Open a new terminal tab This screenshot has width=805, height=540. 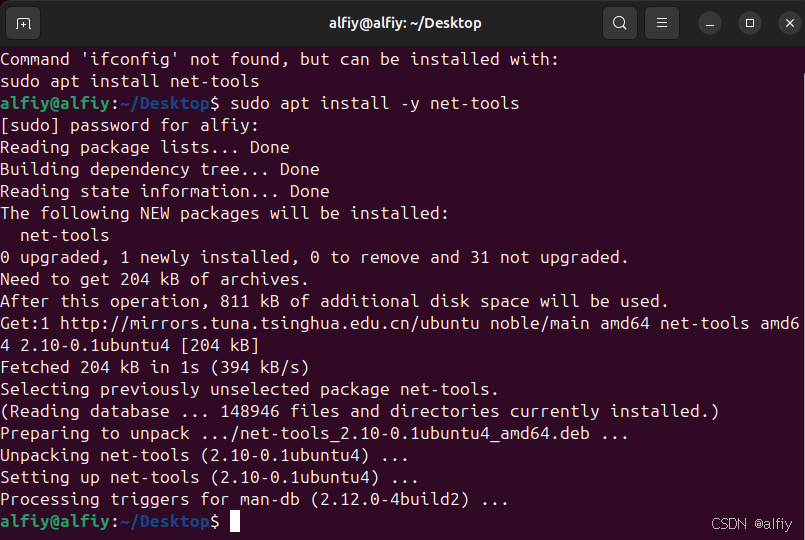tap(23, 23)
